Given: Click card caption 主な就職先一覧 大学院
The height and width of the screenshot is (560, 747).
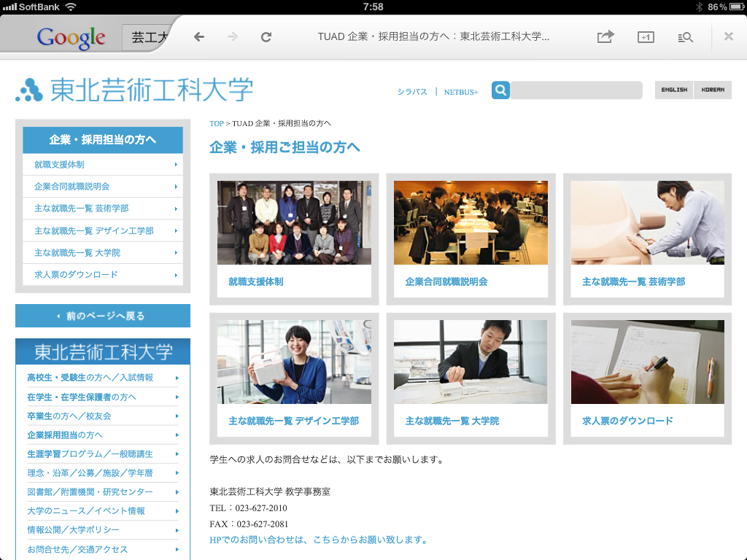Looking at the screenshot, I should (x=452, y=421).
